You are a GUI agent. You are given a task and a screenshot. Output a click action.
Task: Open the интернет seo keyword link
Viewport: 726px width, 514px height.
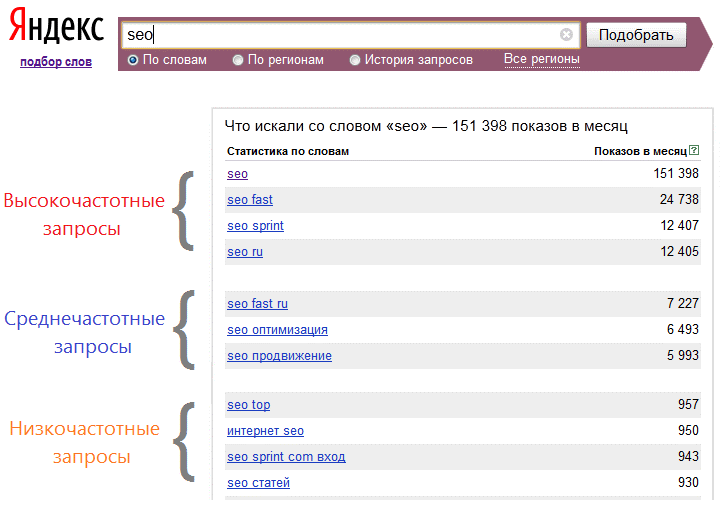(265, 431)
